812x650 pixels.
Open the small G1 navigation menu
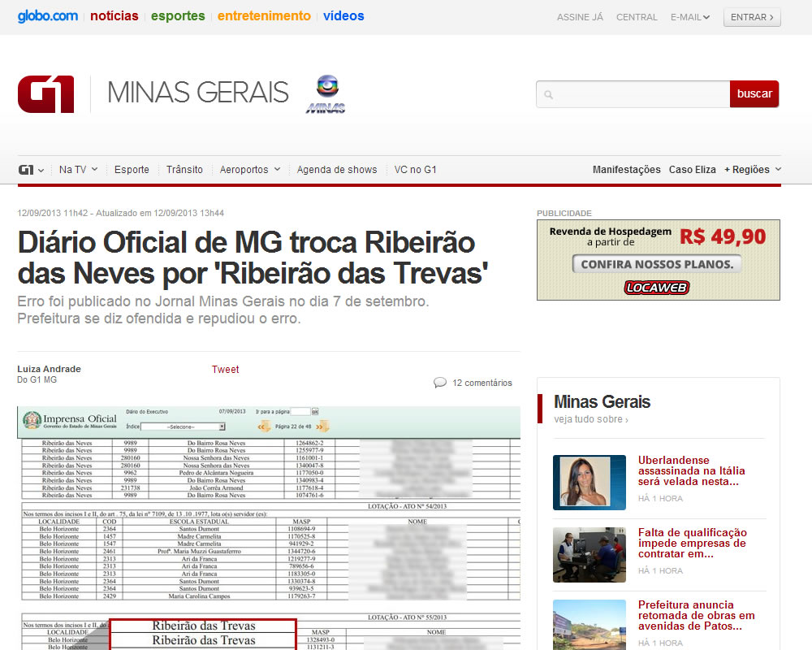(31, 170)
